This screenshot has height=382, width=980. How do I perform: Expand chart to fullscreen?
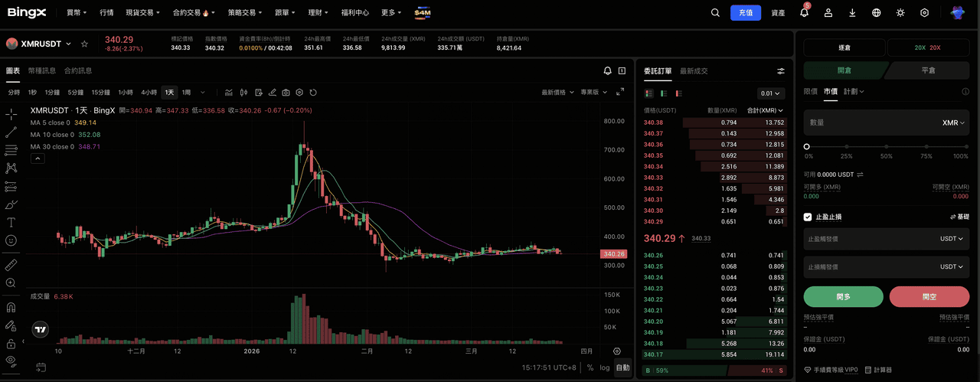[621, 92]
